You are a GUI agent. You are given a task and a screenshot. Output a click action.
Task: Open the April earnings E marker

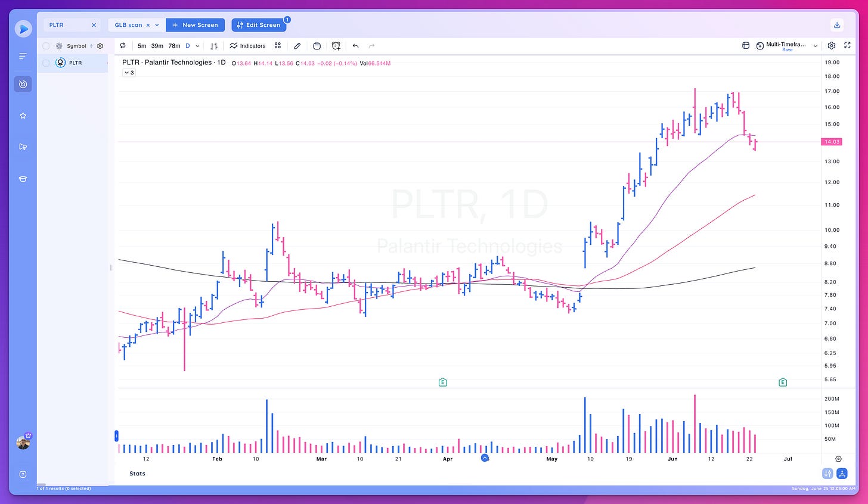tap(442, 382)
